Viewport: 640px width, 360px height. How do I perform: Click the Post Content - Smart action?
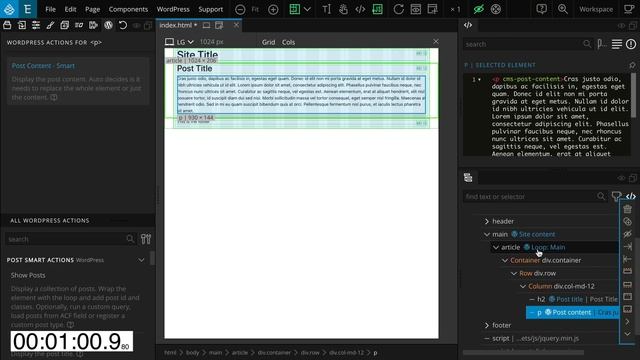[x=43, y=66]
